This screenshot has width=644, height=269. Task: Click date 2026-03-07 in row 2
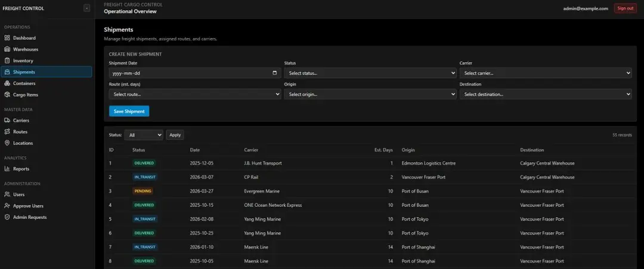point(202,177)
